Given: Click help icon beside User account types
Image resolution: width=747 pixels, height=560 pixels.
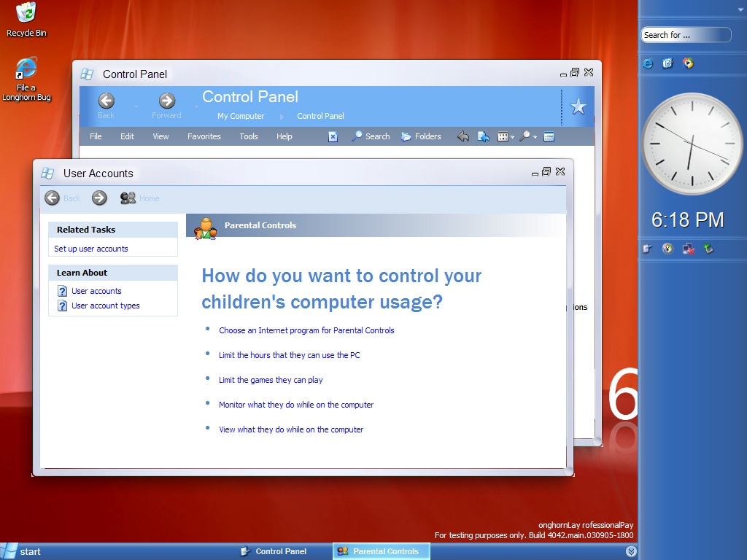Looking at the screenshot, I should pos(63,306).
